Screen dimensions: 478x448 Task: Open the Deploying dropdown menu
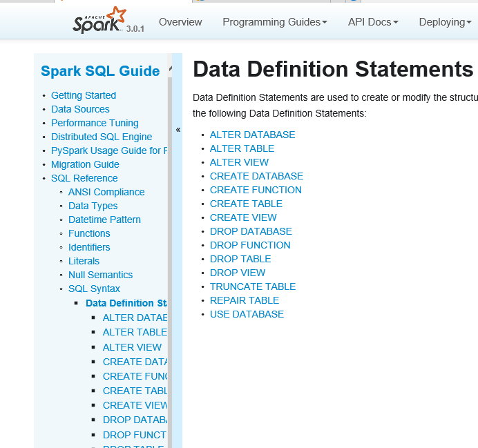click(x=445, y=22)
